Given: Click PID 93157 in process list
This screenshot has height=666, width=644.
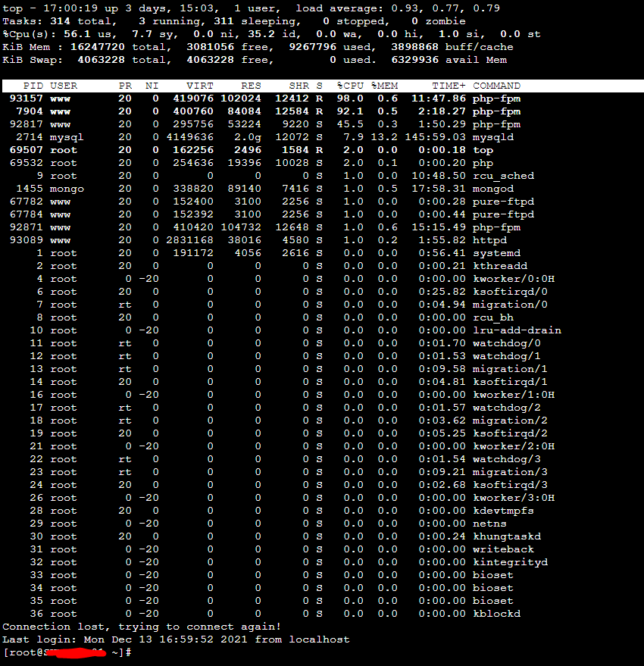Looking at the screenshot, I should click(x=27, y=98).
